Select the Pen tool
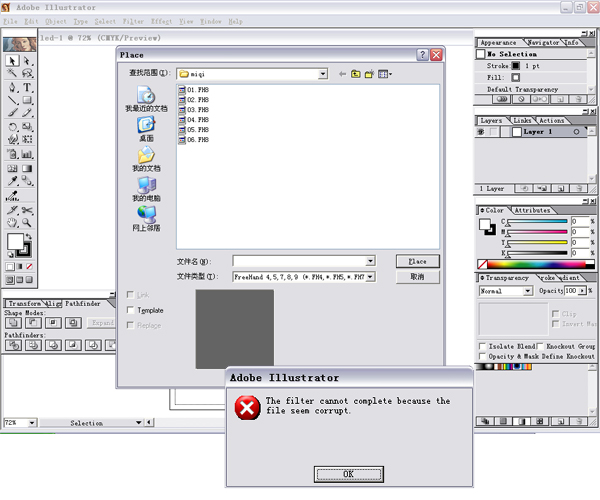 click(x=12, y=87)
